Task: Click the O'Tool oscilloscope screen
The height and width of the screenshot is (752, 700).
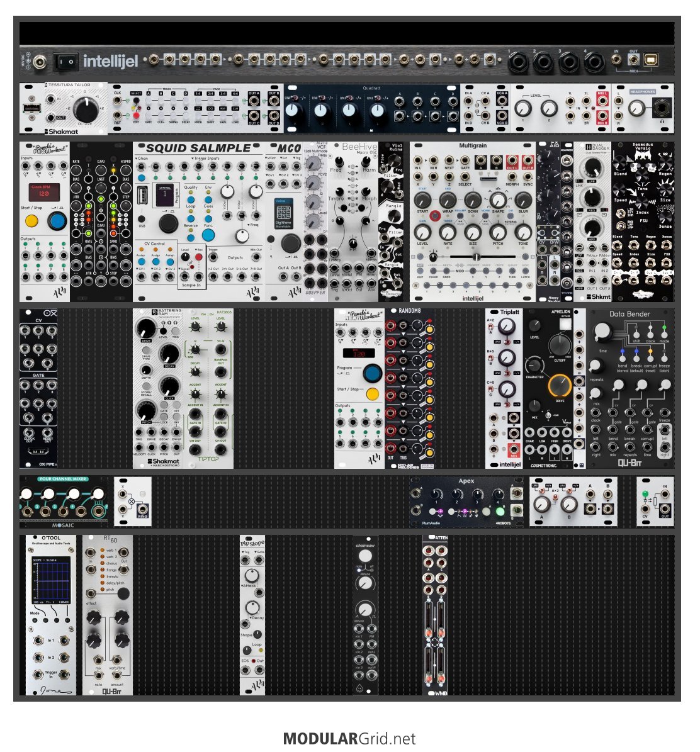Action: point(51,581)
